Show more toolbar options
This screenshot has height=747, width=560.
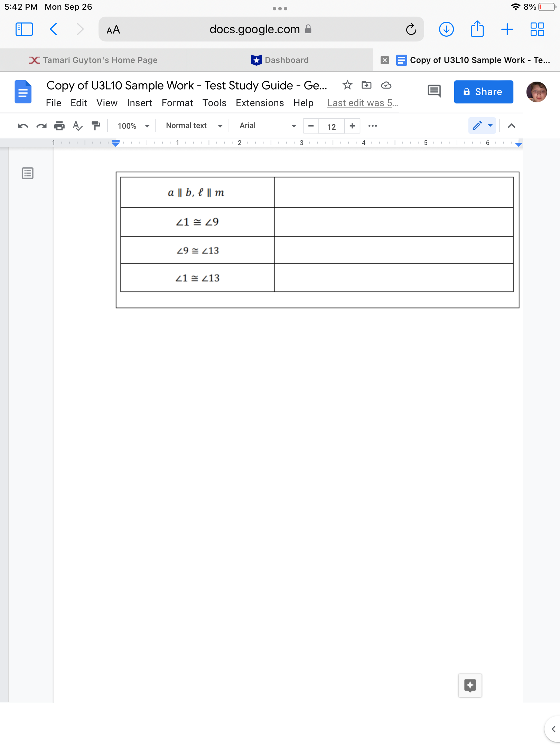click(x=373, y=126)
